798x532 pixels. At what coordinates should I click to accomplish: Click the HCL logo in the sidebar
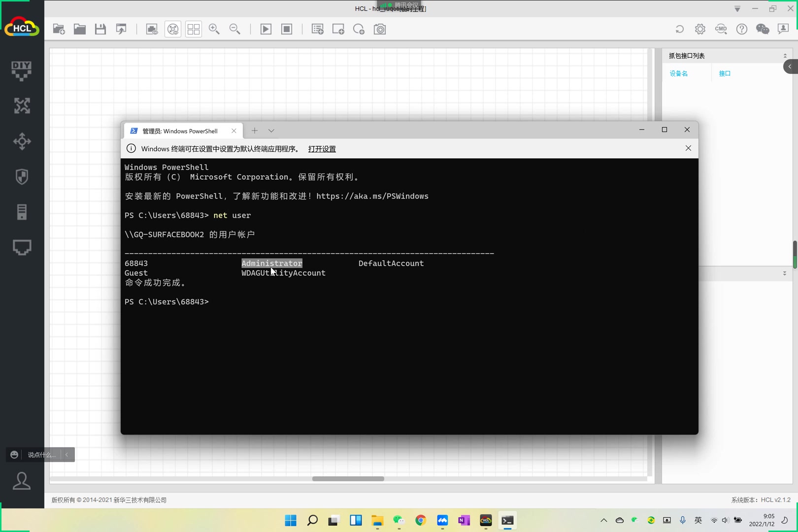pos(22,28)
